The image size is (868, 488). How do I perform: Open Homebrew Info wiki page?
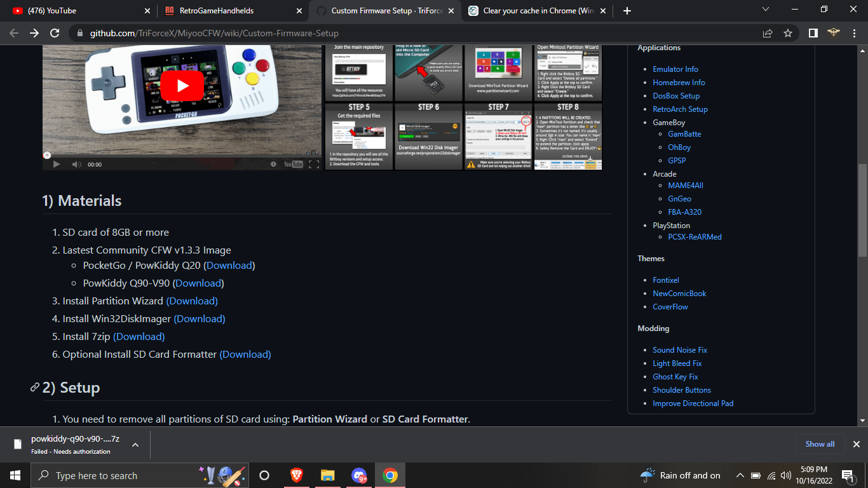679,83
